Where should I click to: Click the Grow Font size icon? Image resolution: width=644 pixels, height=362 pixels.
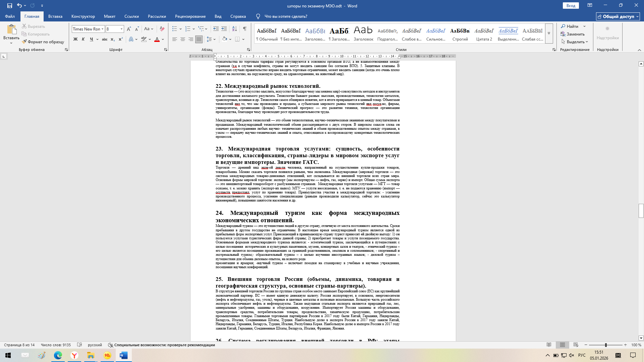[x=129, y=29]
